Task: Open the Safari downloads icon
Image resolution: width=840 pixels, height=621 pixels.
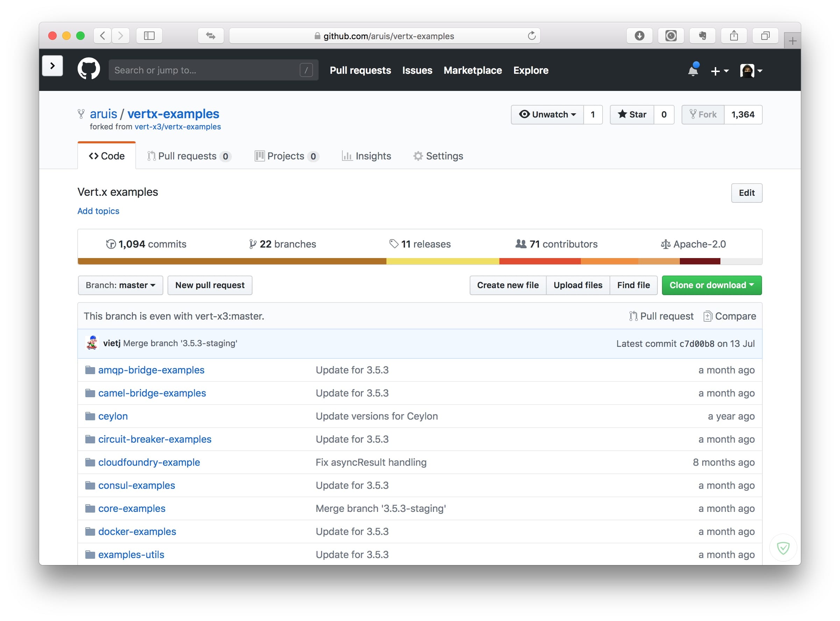Action: point(639,36)
